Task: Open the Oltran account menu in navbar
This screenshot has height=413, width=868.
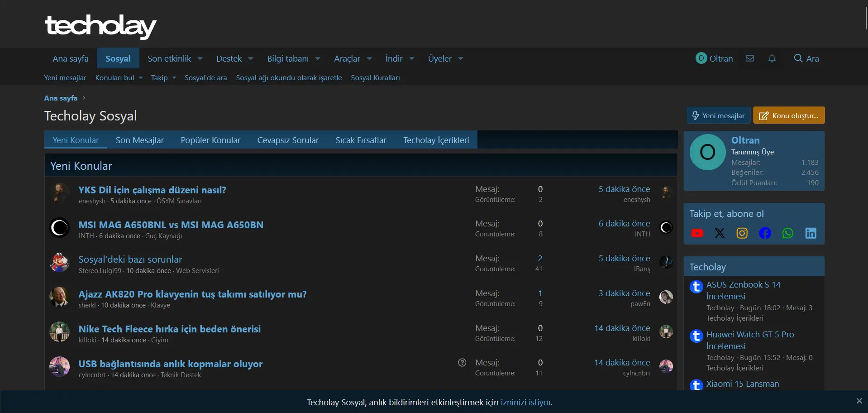Action: (715, 58)
